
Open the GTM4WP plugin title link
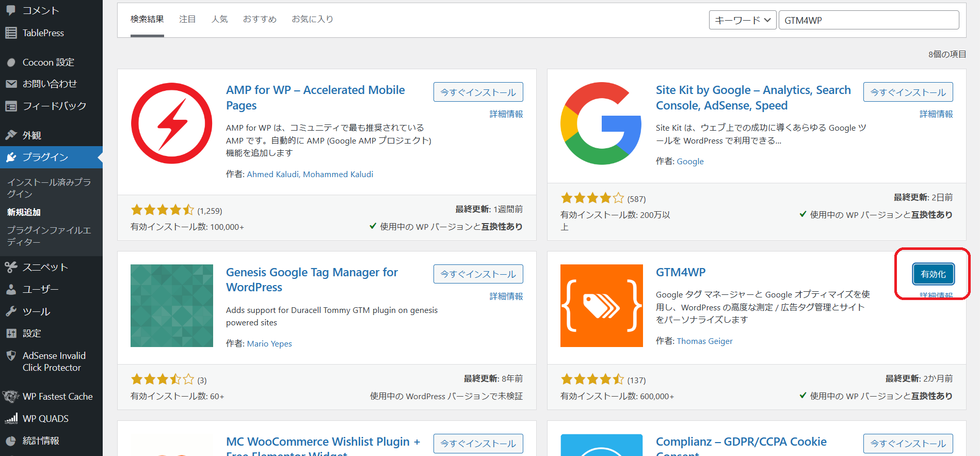681,272
